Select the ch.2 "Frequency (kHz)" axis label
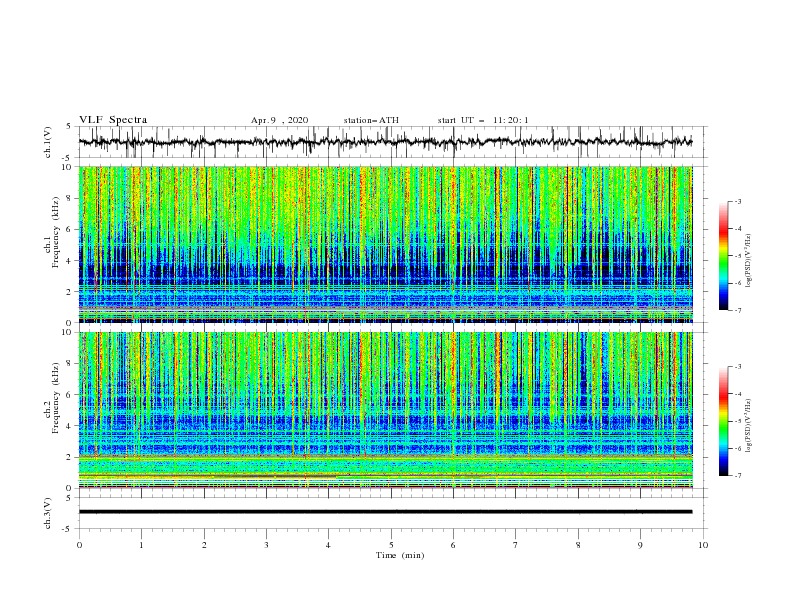The image size is (792, 612). pyautogui.click(x=55, y=397)
